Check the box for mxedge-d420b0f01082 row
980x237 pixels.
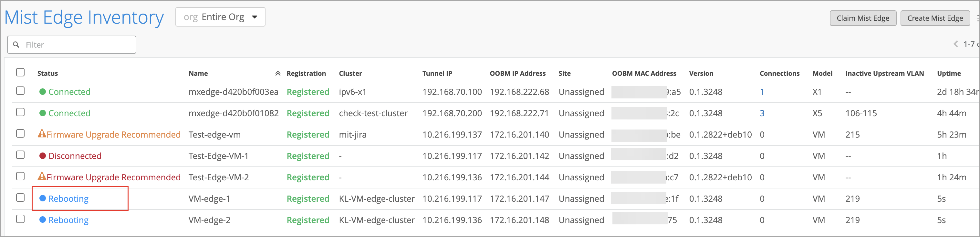point(21,112)
